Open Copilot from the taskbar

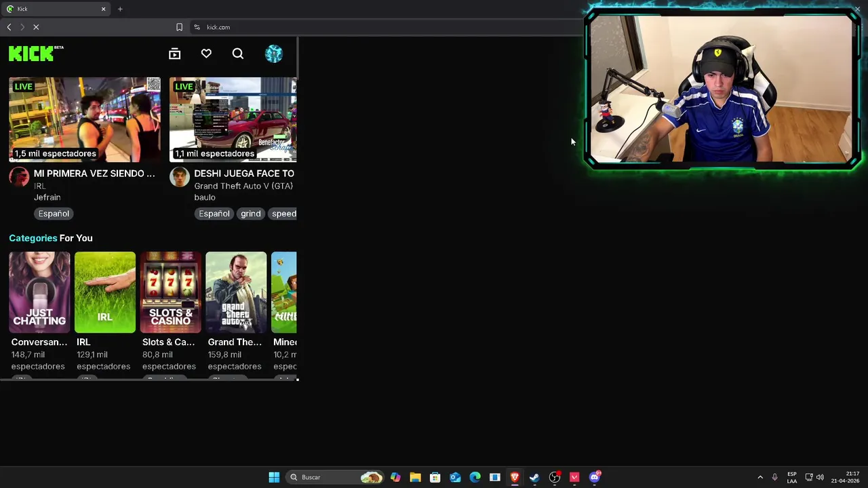click(x=395, y=477)
